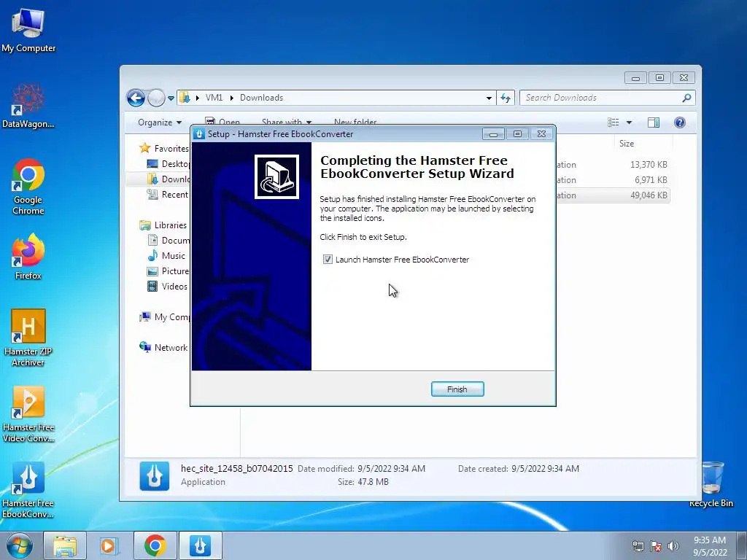
Task: Expand the view options dropdown arrow
Action: coord(629,122)
